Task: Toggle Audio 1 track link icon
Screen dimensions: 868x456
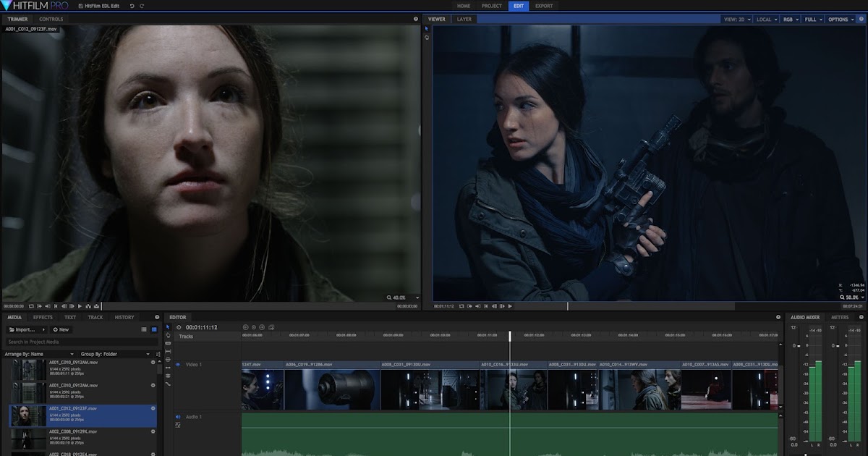Action: 178,425
